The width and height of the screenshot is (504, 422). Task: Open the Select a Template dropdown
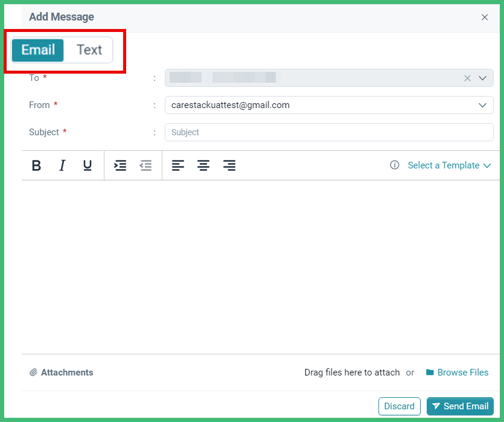(449, 165)
